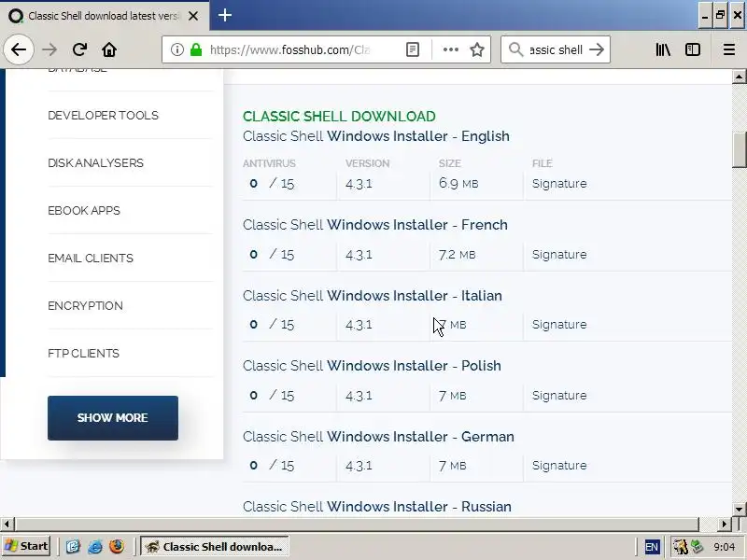Select Classic Shell taskbar window button
The height and width of the screenshot is (560, 747).
pyautogui.click(x=215, y=546)
